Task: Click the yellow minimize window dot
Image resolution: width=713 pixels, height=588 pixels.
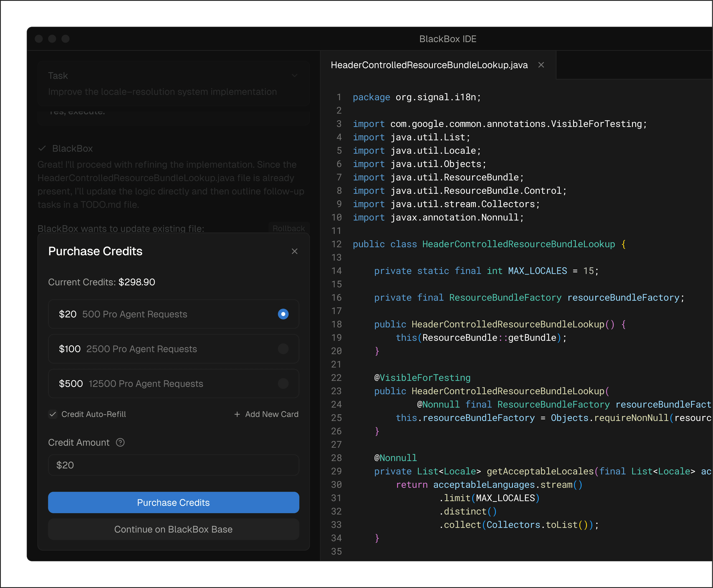Action: click(x=52, y=39)
